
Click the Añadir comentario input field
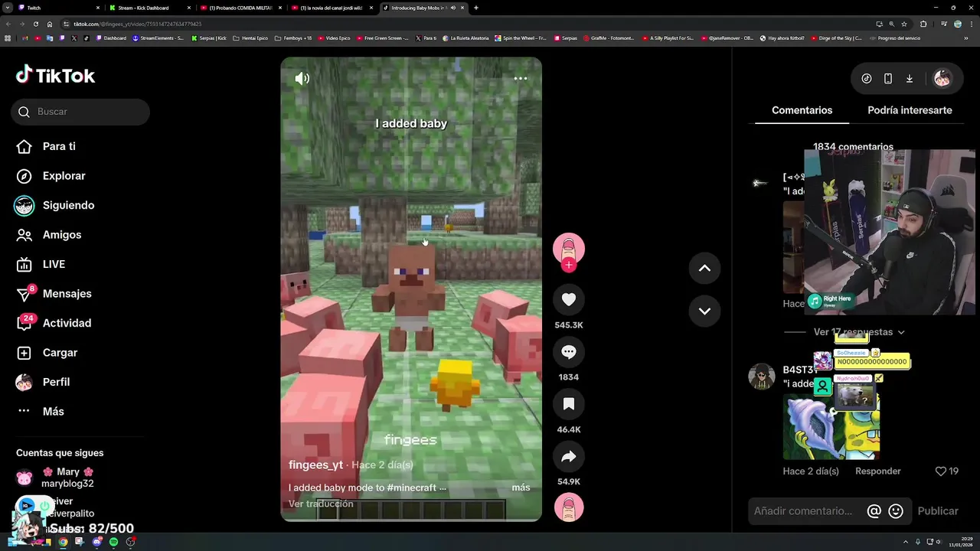point(804,511)
